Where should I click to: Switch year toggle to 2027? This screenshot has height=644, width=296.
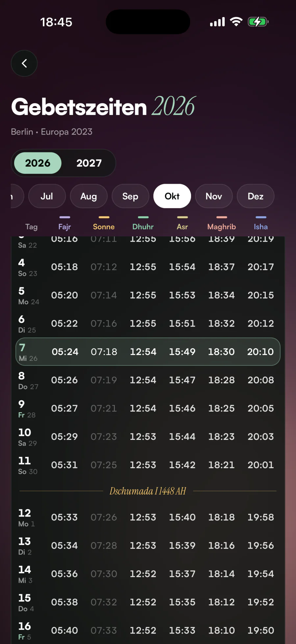coord(89,163)
